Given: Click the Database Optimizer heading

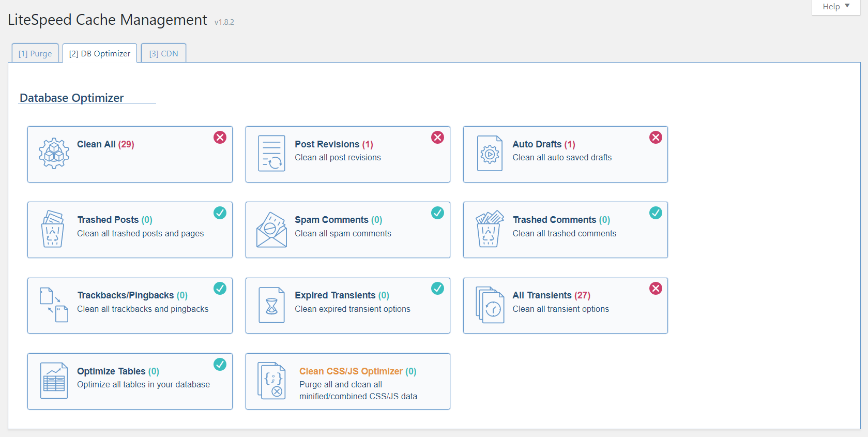Looking at the screenshot, I should coord(71,98).
